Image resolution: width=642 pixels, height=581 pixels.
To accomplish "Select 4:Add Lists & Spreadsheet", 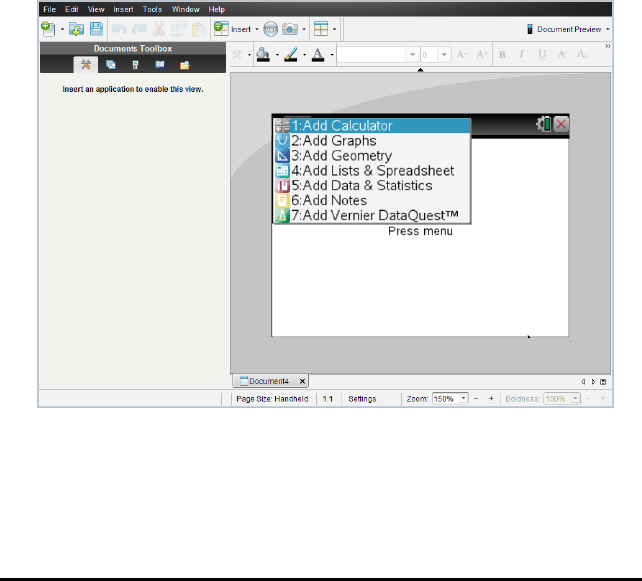I will point(372,171).
